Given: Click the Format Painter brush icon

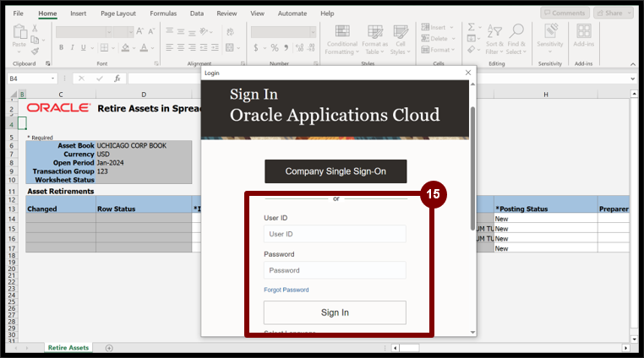Looking at the screenshot, I should click(x=35, y=52).
